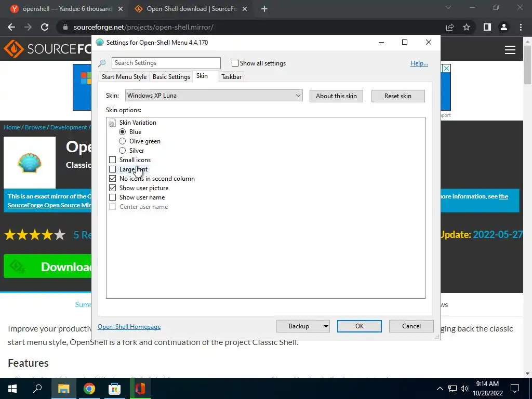Select the Blue skin variation

click(x=123, y=131)
